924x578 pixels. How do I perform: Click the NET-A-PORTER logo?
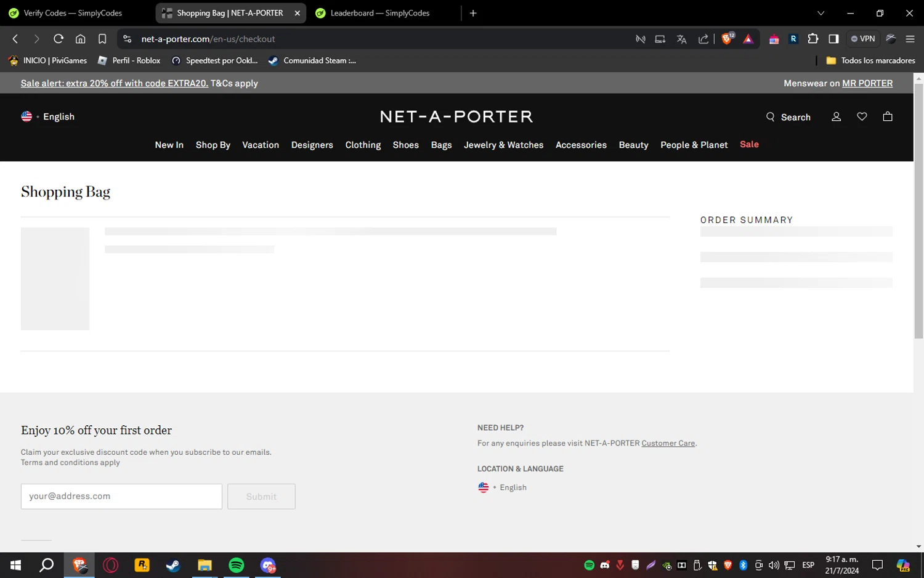pyautogui.click(x=456, y=116)
